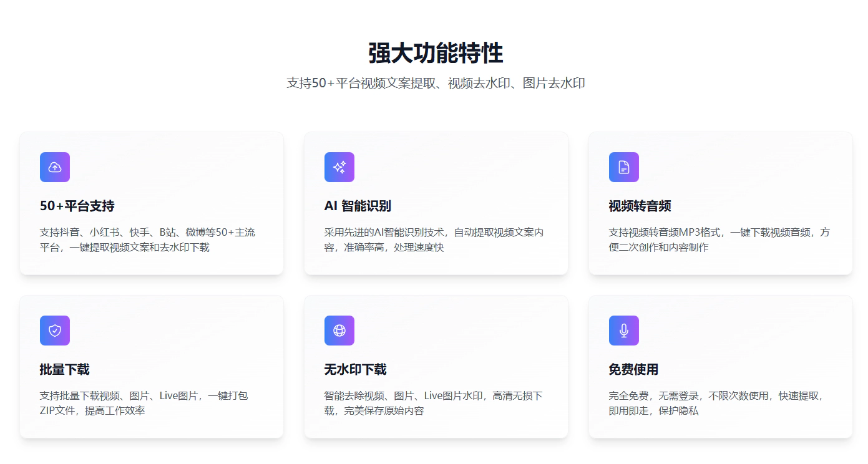Open the 批量下载 feature title
This screenshot has width=868, height=464.
(x=65, y=370)
